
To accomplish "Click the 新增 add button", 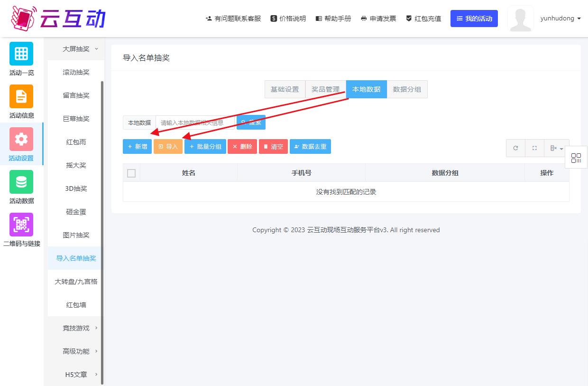I will [137, 146].
